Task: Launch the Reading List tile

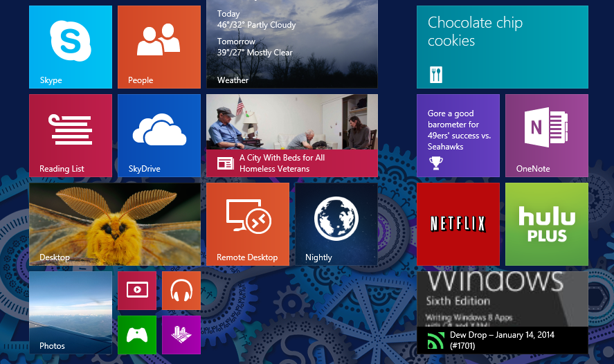Action: click(x=71, y=136)
